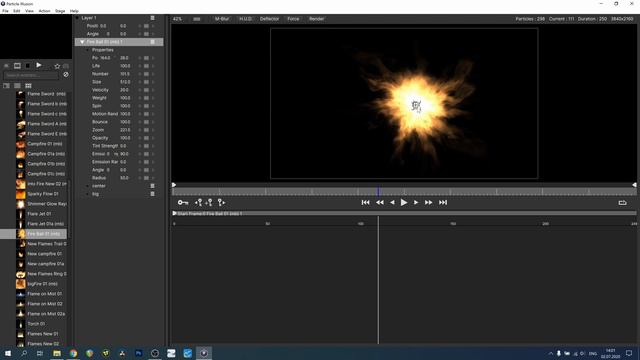Click the library preview play button

[x=39, y=65]
